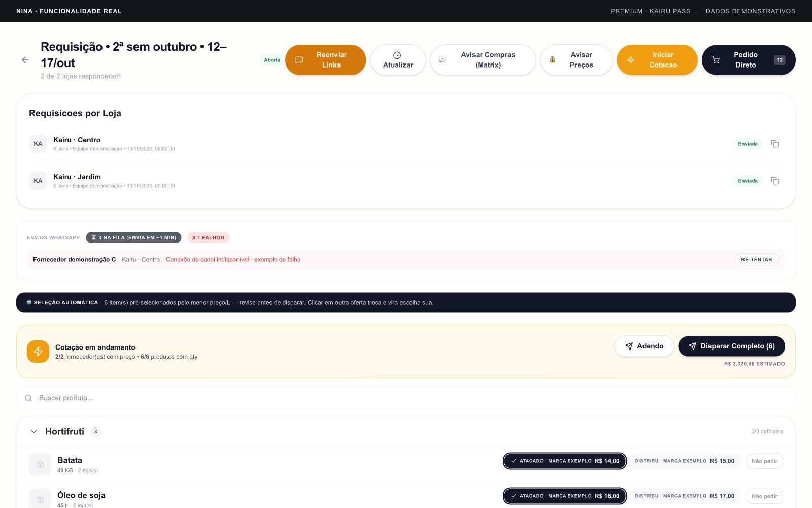Copy link icon for Kairu · Jardim

[775, 181]
